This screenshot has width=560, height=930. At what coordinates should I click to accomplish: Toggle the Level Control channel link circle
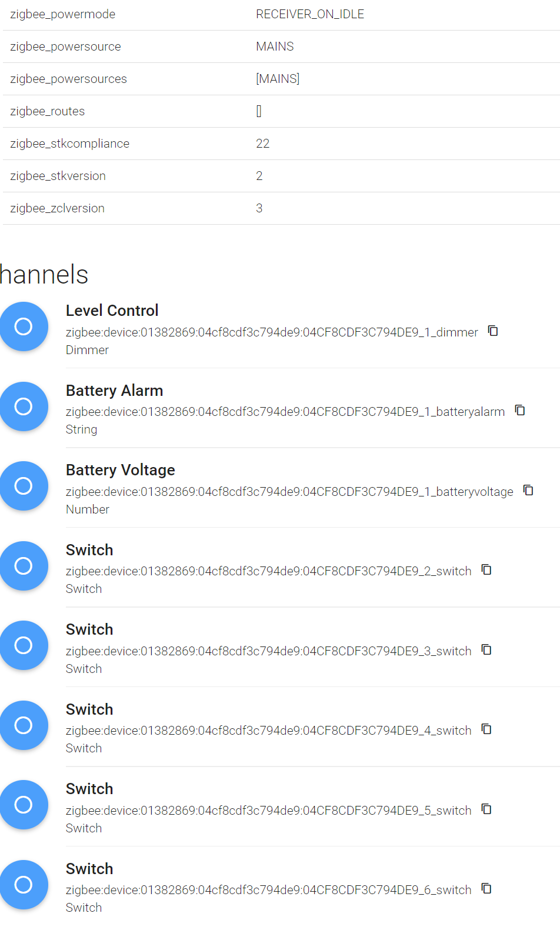[x=24, y=326]
